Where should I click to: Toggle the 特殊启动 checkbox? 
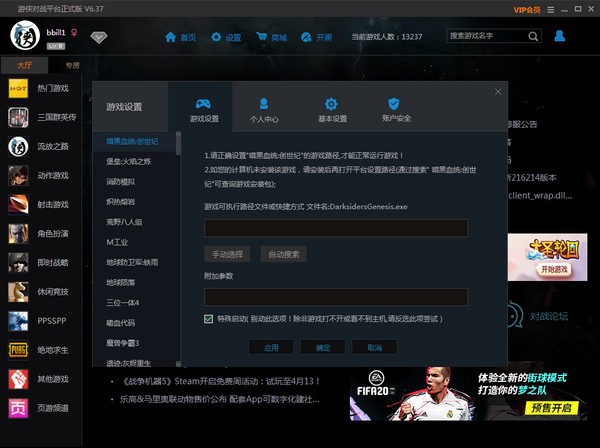[x=208, y=318]
